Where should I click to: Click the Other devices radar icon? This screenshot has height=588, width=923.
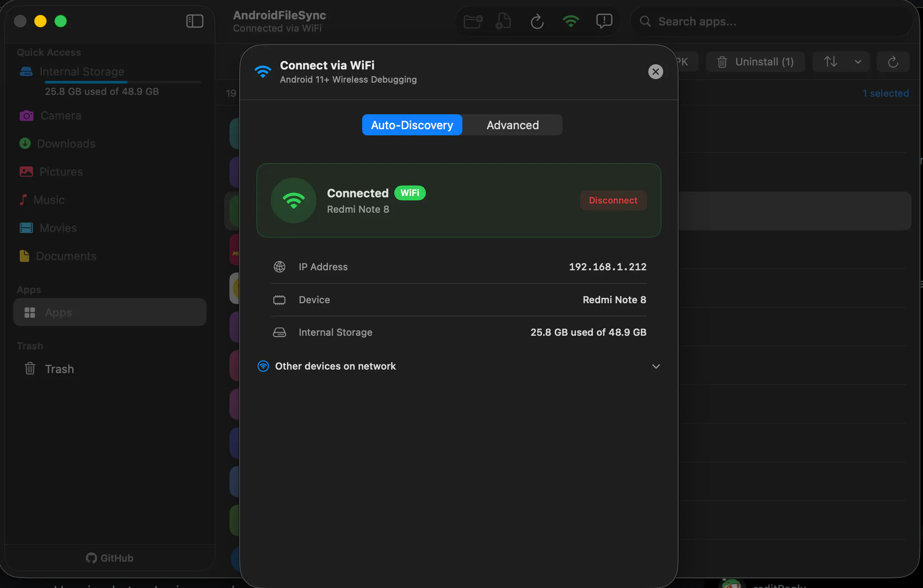[x=263, y=366]
